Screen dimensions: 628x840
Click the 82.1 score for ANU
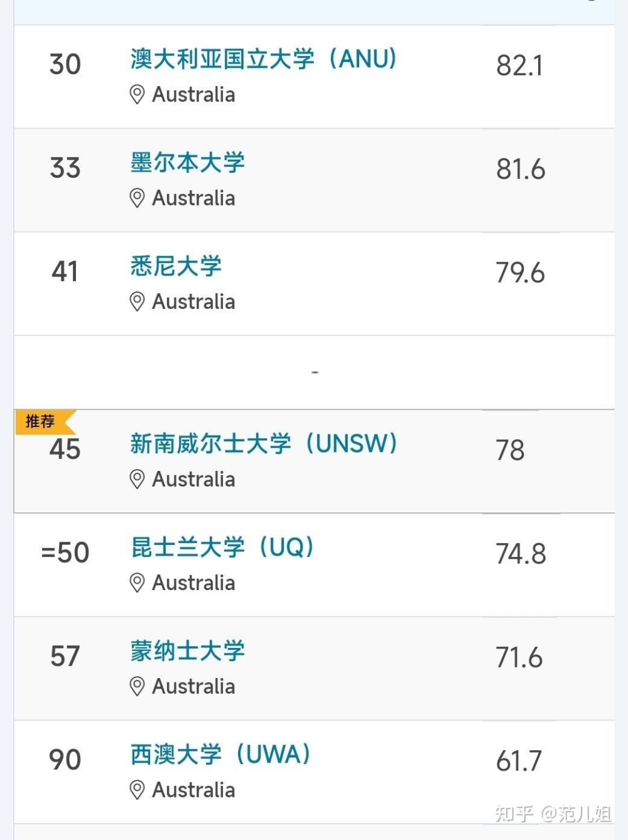point(519,65)
